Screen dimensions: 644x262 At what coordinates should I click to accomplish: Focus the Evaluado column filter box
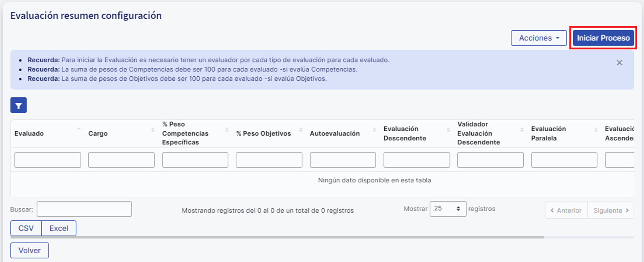(x=47, y=160)
